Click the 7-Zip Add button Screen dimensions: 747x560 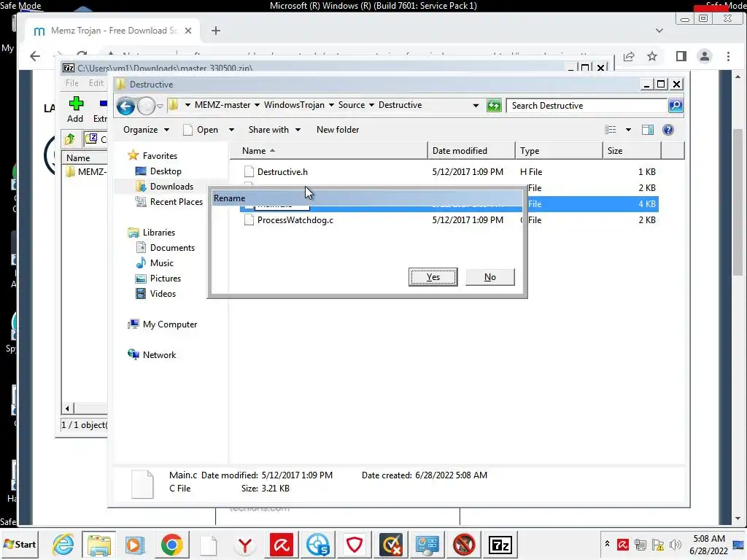(75, 109)
